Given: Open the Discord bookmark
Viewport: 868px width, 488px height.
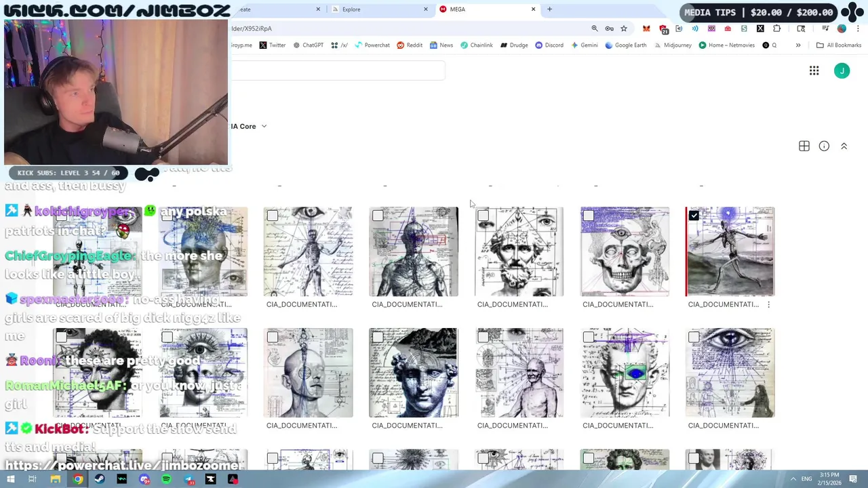Looking at the screenshot, I should pos(549,45).
